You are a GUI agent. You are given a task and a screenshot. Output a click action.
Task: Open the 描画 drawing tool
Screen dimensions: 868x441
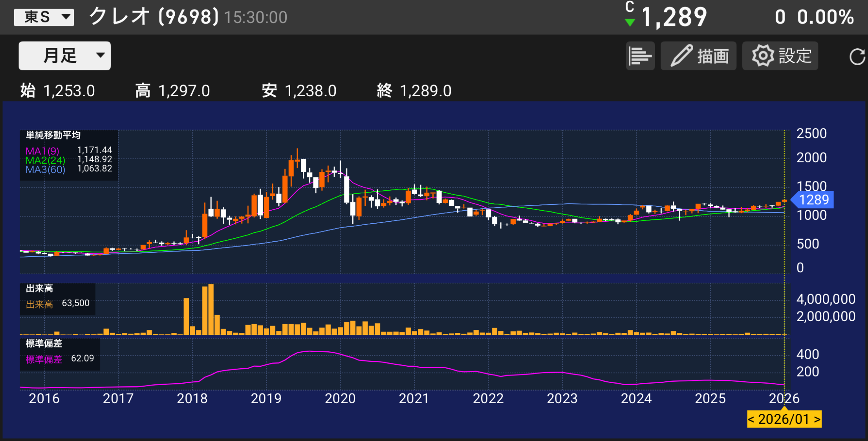click(x=698, y=56)
